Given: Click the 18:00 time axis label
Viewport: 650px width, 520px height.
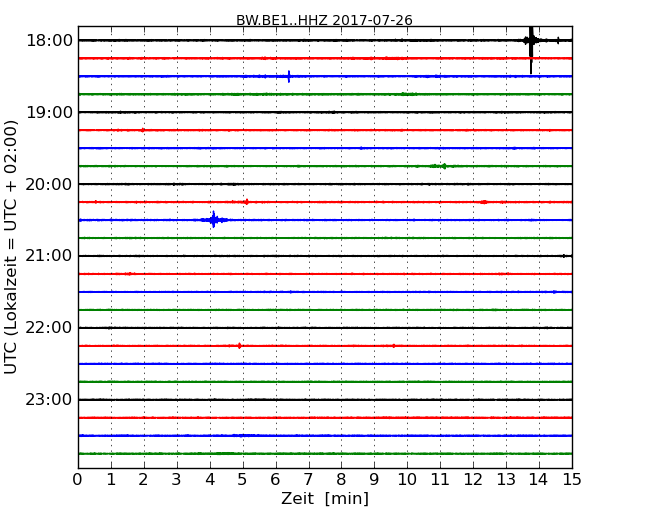Looking at the screenshot, I should (x=49, y=41).
